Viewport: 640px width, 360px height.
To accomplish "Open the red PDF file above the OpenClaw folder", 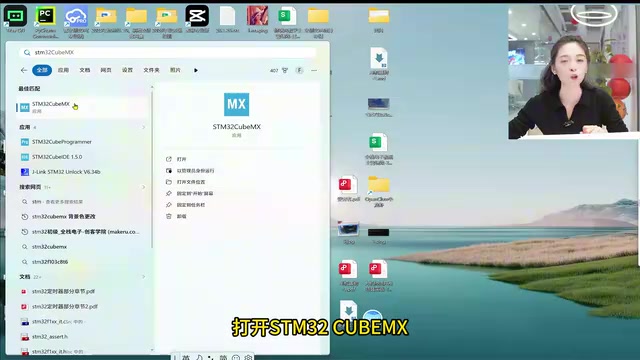I will pyautogui.click(x=348, y=189).
